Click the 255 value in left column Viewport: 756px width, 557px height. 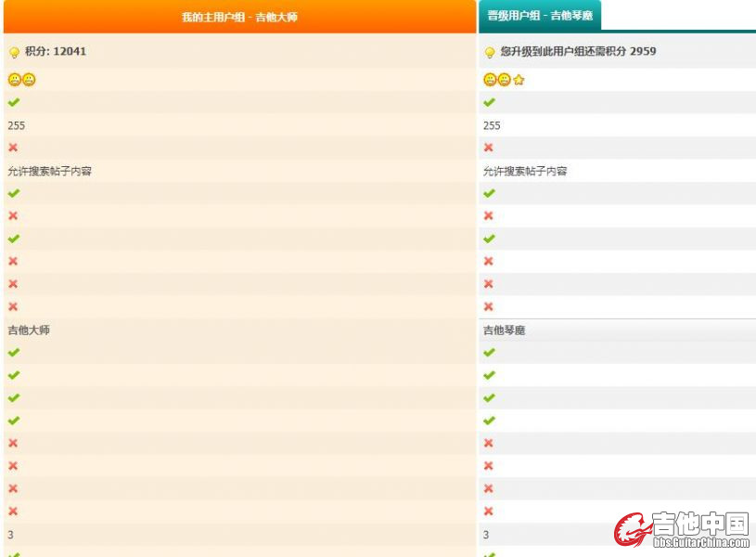[x=17, y=125]
